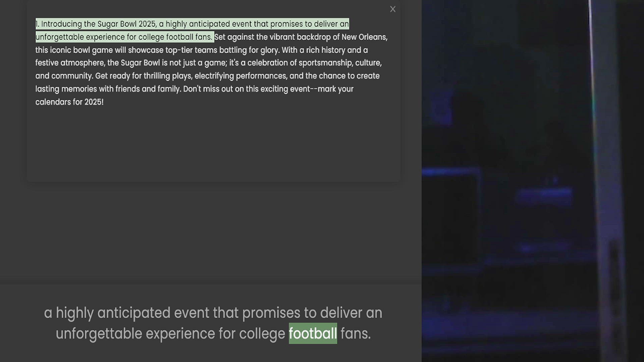
Task: Click the sentence starting 'Set against the vibrant backdrop'
Action: click(x=301, y=37)
